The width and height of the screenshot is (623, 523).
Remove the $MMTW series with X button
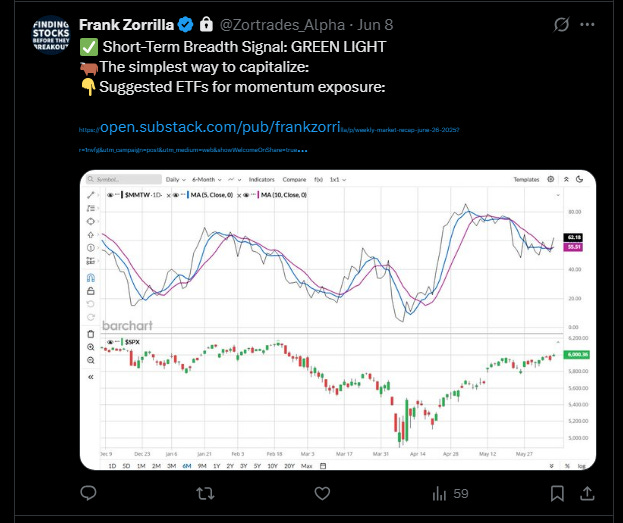pos(168,196)
